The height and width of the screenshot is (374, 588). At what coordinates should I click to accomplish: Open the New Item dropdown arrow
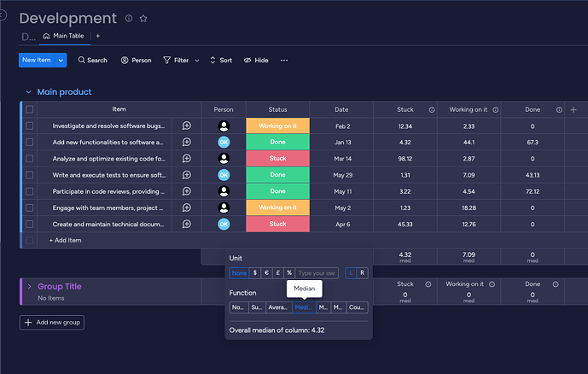[x=61, y=61]
